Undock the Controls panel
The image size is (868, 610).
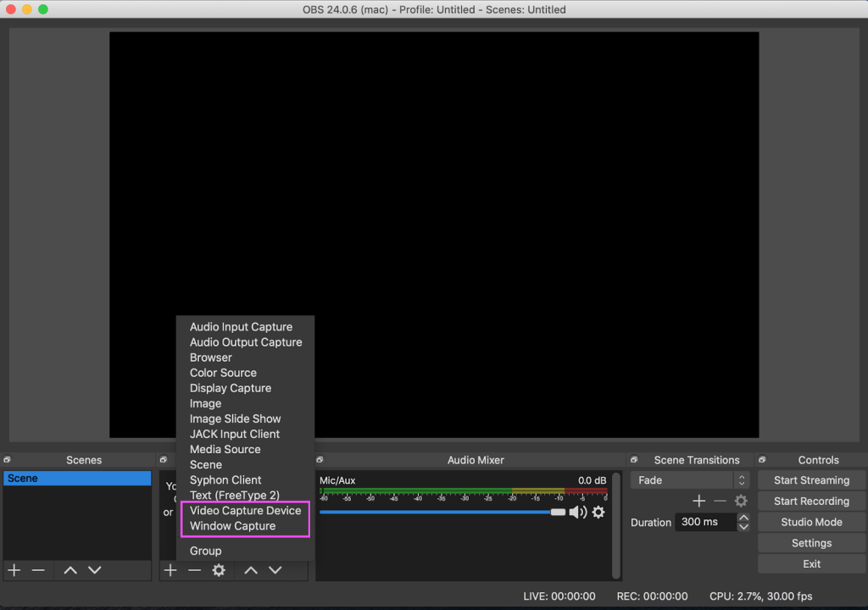[762, 460]
